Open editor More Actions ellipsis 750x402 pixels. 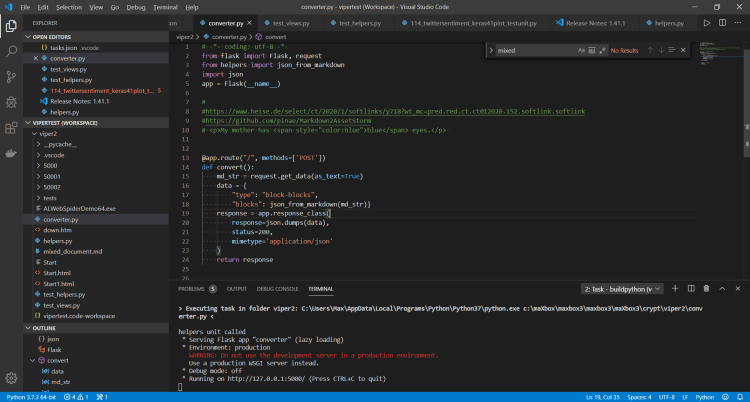(x=738, y=23)
